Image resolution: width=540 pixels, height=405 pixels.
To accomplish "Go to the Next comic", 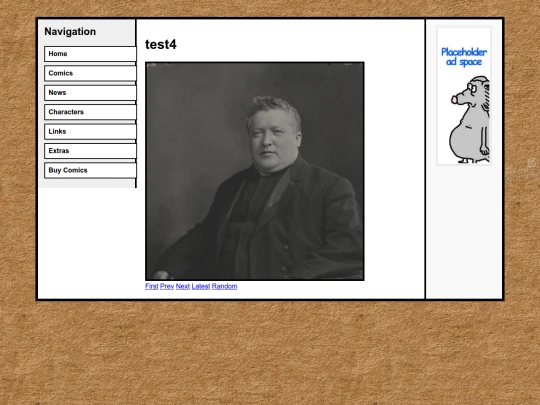I will click(183, 286).
